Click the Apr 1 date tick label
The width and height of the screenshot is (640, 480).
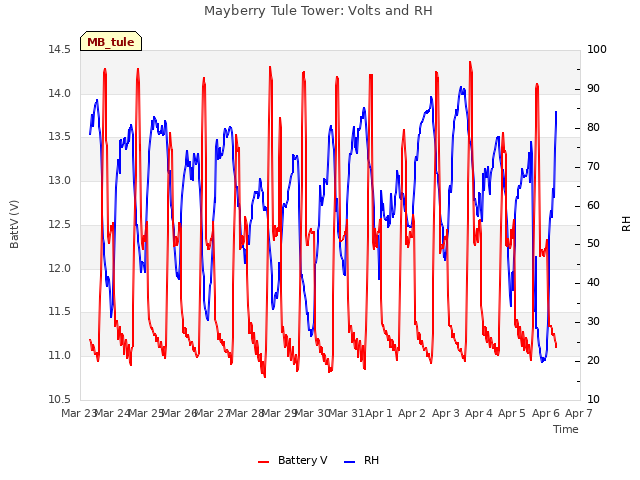[x=379, y=413]
